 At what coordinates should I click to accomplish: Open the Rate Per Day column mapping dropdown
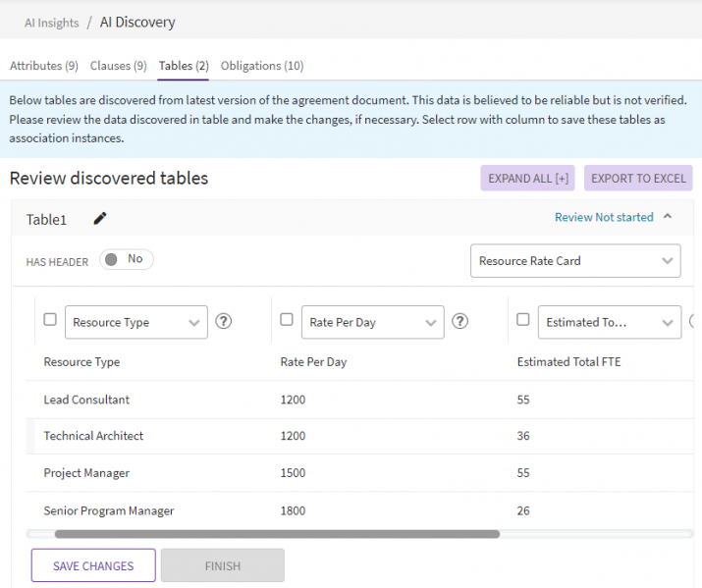click(x=372, y=322)
